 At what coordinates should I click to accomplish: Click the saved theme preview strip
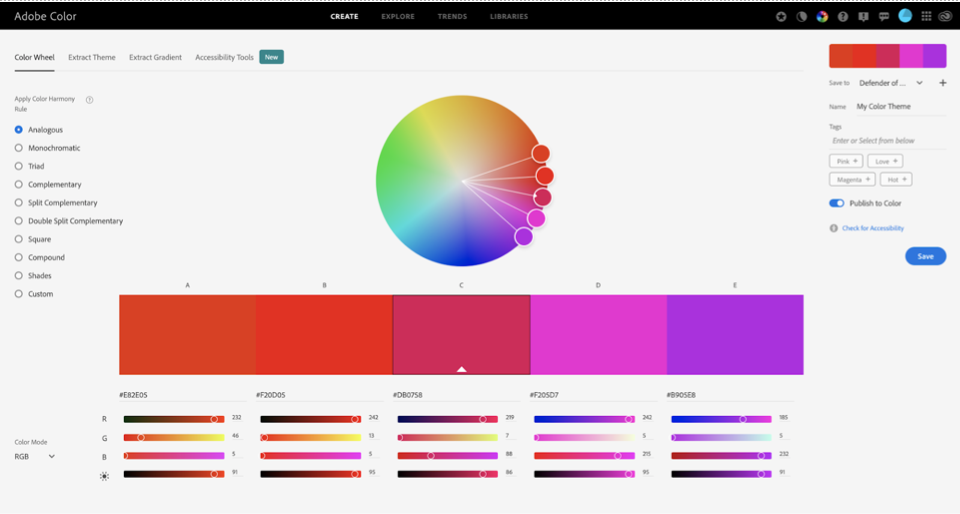[888, 56]
